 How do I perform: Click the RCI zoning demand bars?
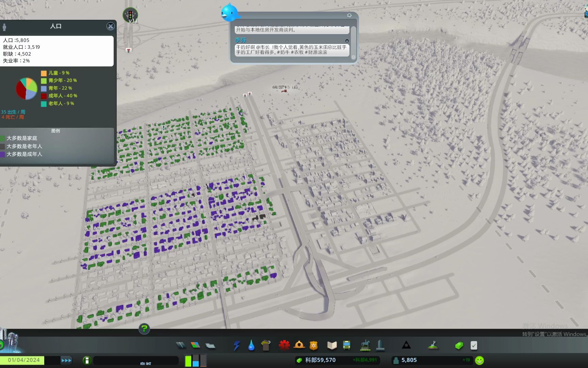(x=196, y=360)
